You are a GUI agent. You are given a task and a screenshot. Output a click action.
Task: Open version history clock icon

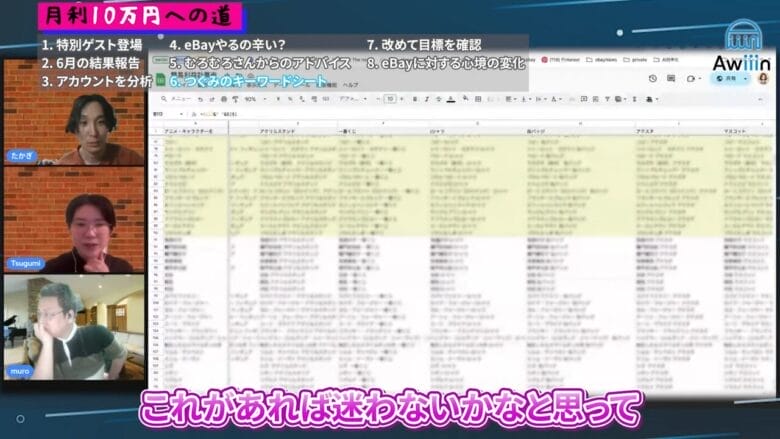(x=653, y=79)
